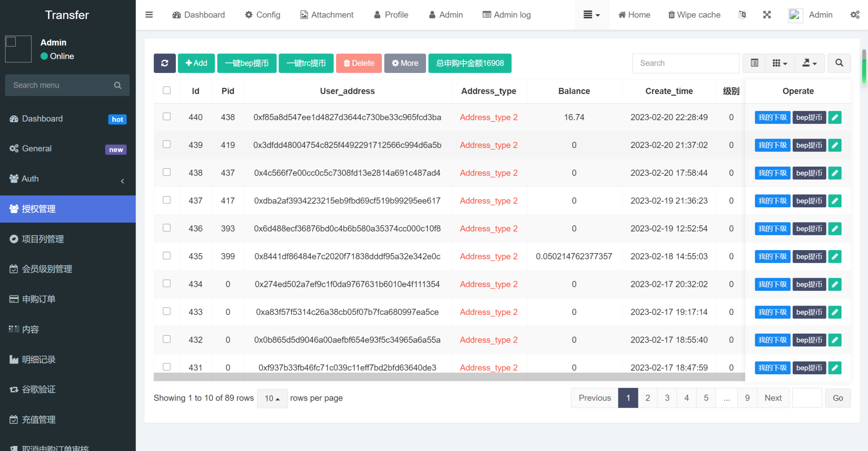This screenshot has height=451, width=868.
Task: Click the refresh table icon button
Action: (x=164, y=63)
